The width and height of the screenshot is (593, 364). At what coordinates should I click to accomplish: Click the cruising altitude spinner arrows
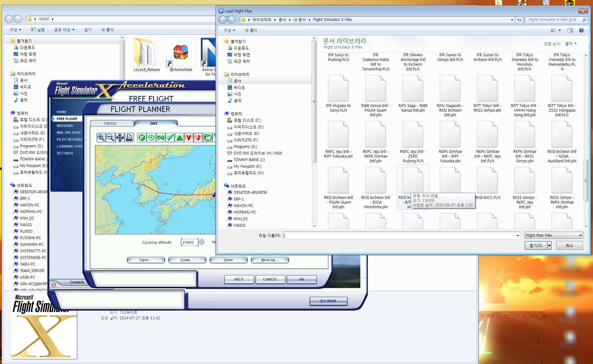point(202,242)
